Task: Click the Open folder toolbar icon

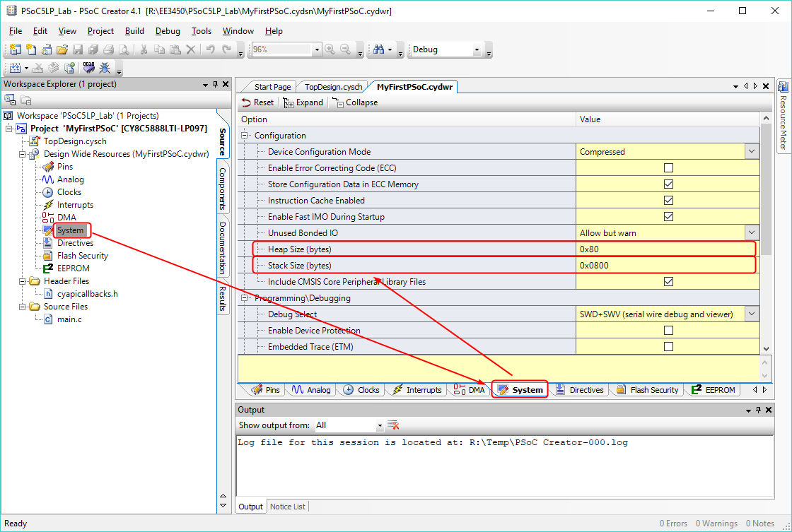Action: pos(62,49)
